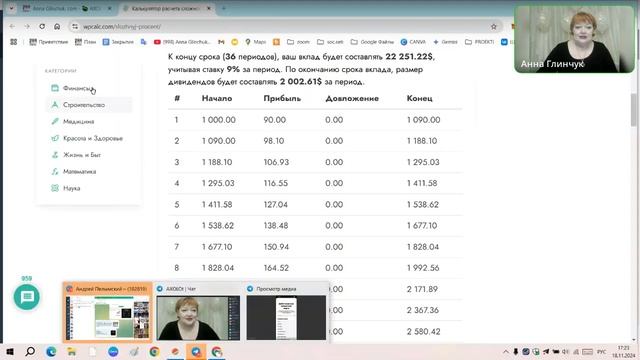Click the Начало column header

(x=217, y=98)
